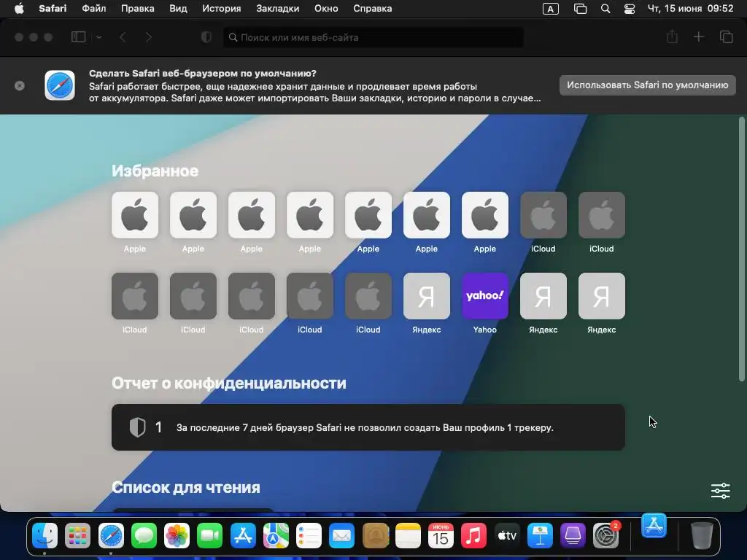
Task: Open FaceTime from the Dock
Action: coord(209,536)
